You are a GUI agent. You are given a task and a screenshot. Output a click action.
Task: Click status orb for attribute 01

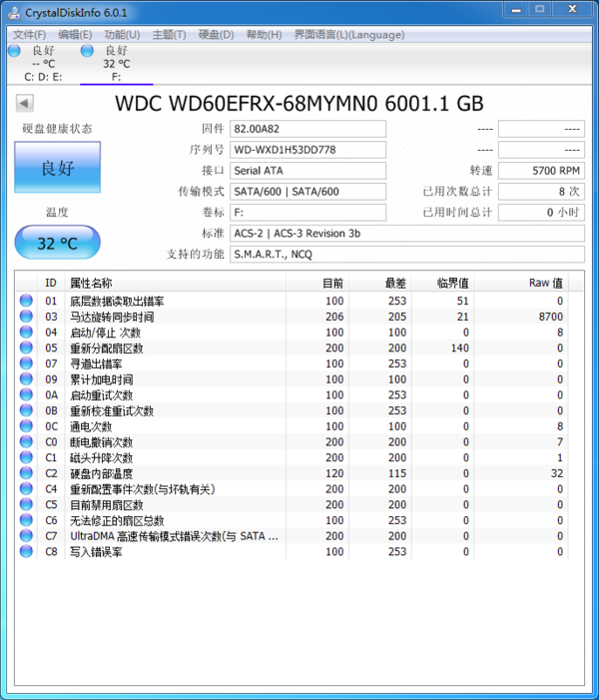[x=26, y=301]
